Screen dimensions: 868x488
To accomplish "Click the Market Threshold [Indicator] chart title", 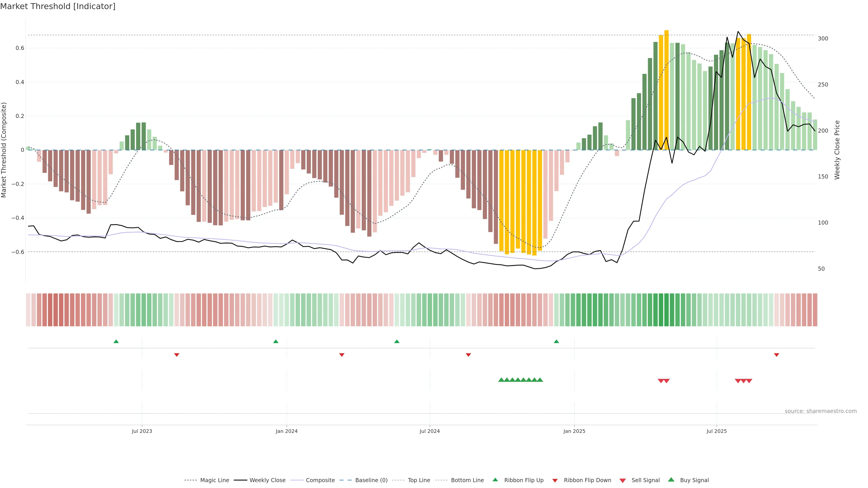I will (58, 6).
